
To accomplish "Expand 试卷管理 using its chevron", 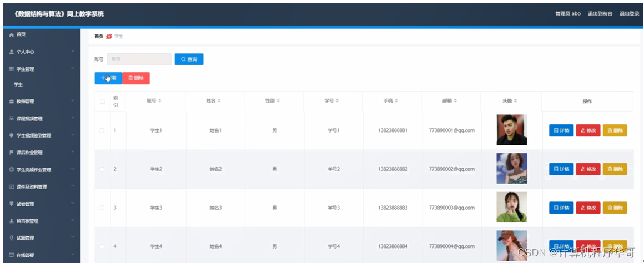I will 73,203.
